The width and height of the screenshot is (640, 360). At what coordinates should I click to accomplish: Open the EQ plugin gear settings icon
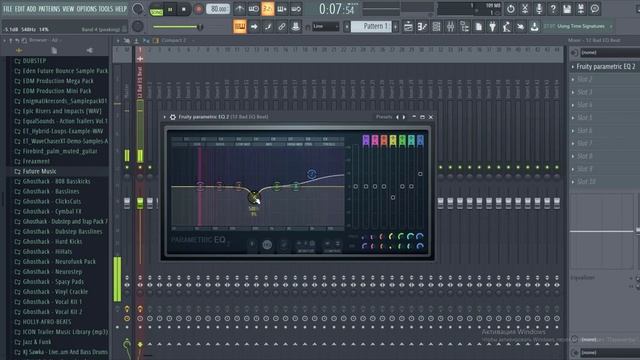pyautogui.click(x=173, y=117)
